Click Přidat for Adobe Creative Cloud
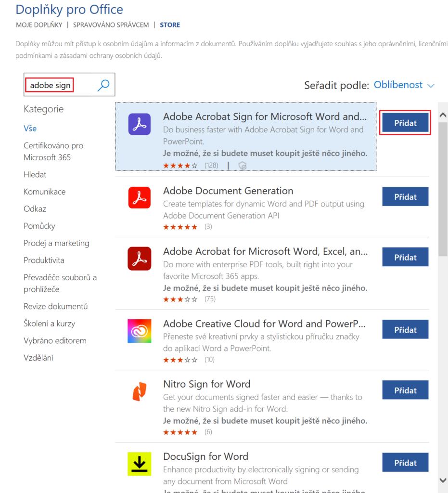This screenshot has width=448, height=493. pos(405,329)
